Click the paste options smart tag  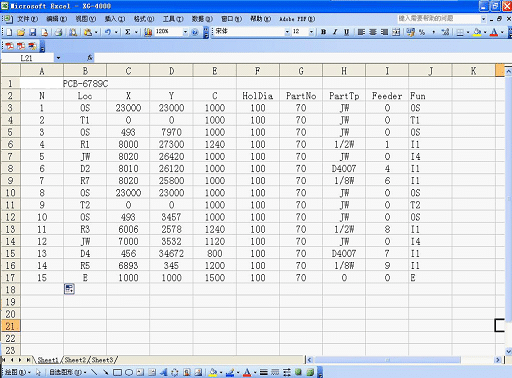tap(69, 289)
